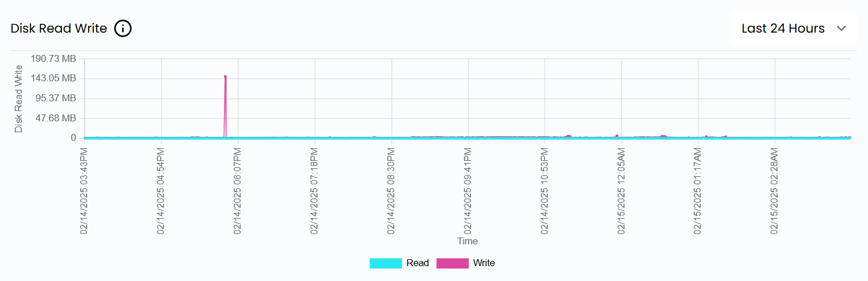The image size is (868, 281).
Task: Click the info icon beside Disk Read Write
Action: 123,28
